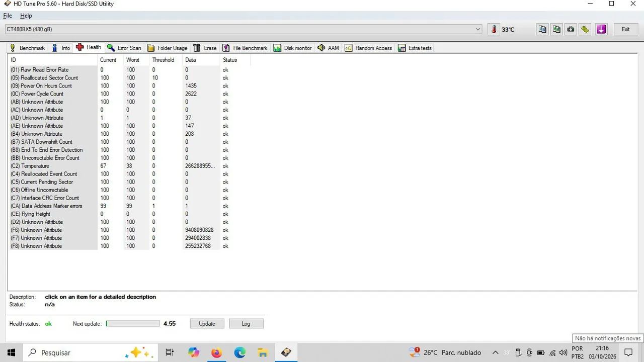Open Microsoft Edge from the taskbar
This screenshot has width=644, height=362.
pos(239,352)
